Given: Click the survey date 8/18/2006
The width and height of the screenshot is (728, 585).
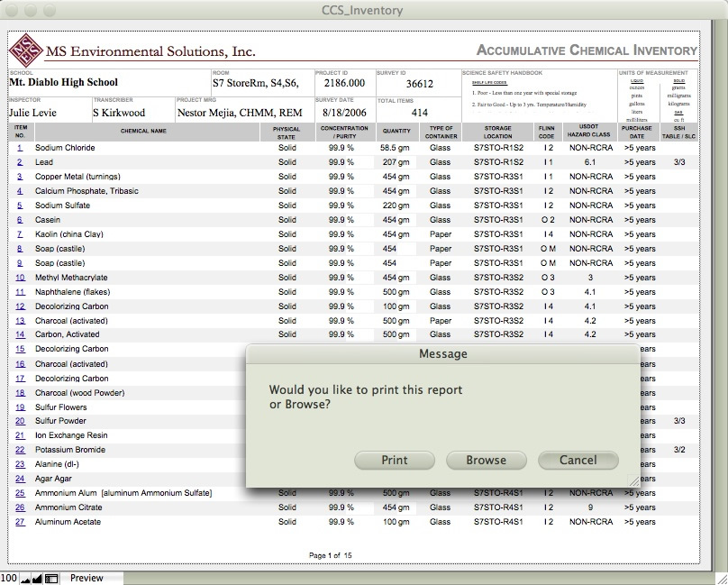Looking at the screenshot, I should pyautogui.click(x=344, y=113).
